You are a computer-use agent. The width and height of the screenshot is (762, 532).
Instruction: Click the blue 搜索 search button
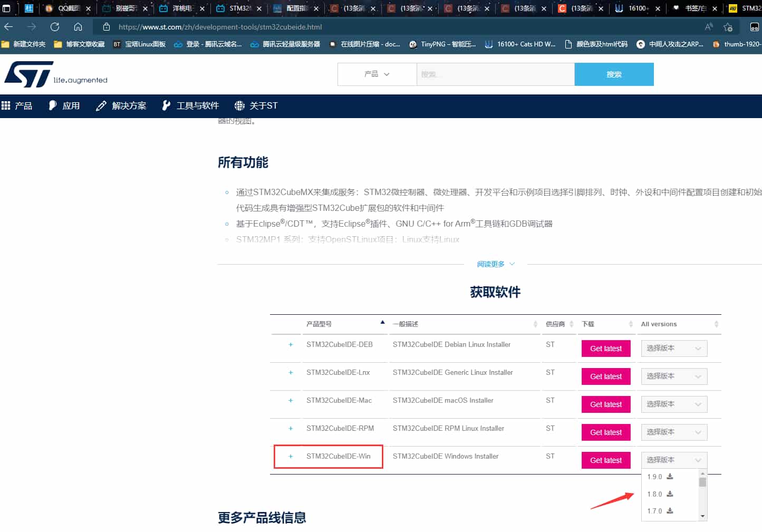[x=614, y=74]
